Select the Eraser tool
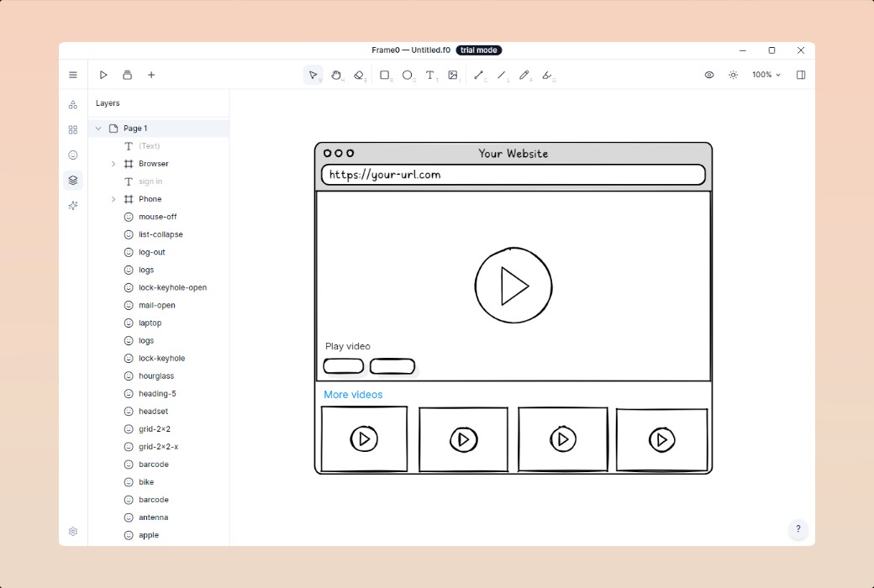 pyautogui.click(x=359, y=75)
